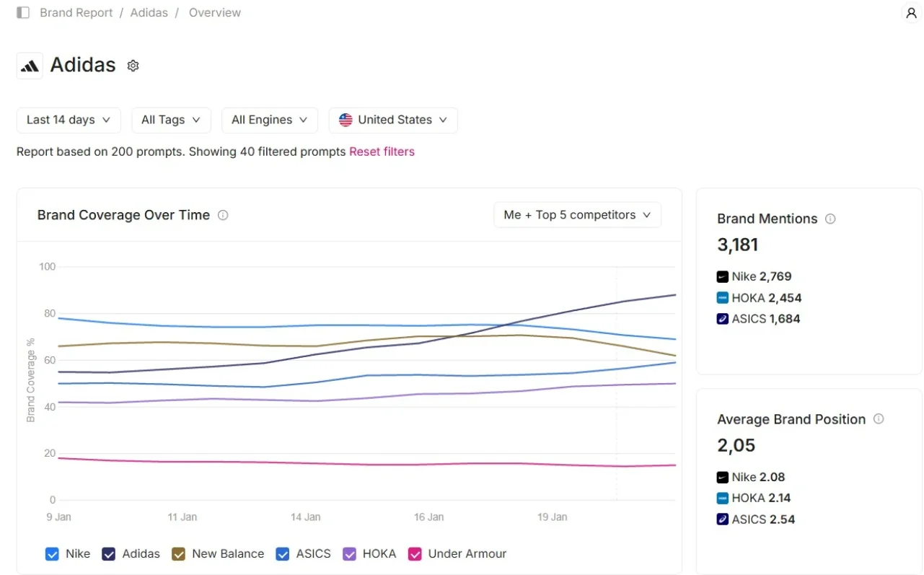
Task: Open Adidas brand settings gear
Action: [x=133, y=66]
